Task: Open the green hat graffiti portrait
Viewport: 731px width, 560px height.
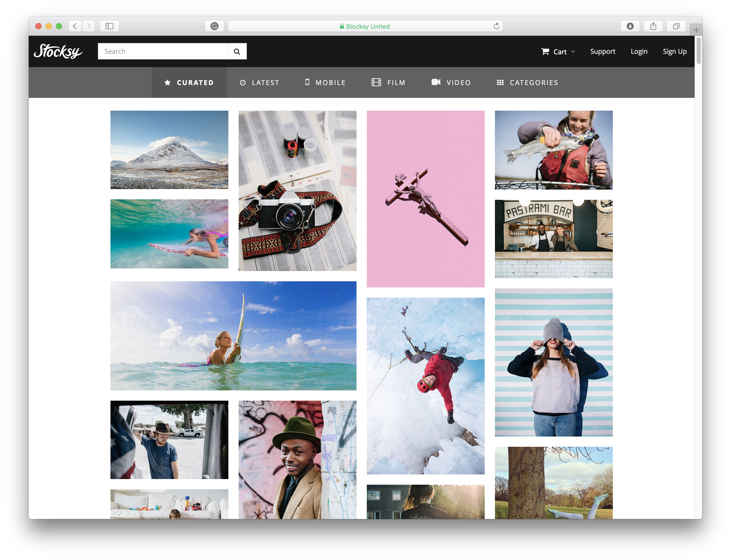Action: click(x=298, y=460)
